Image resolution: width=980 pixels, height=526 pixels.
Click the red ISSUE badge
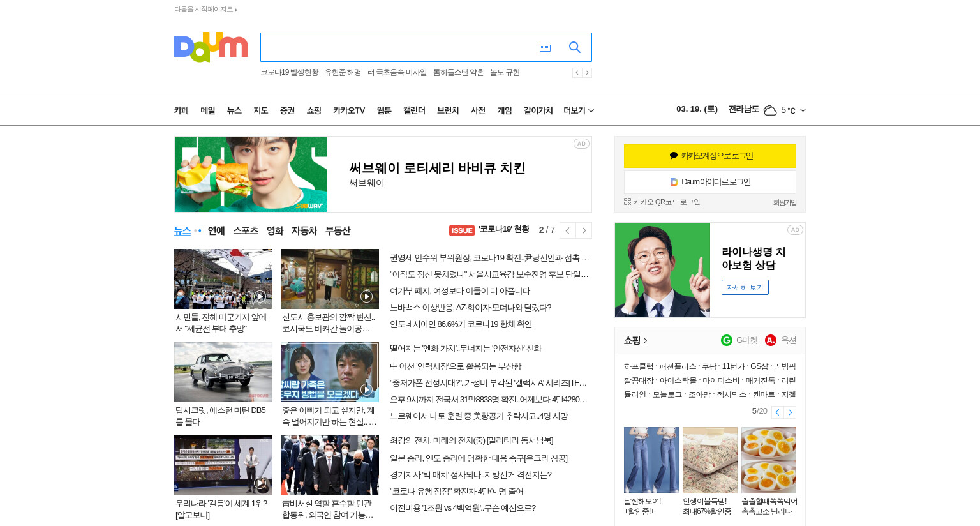[x=462, y=230]
